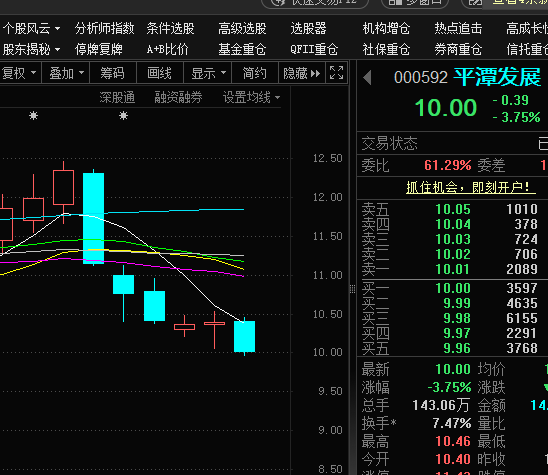
Task: Click the 总手 value 143.06万
Action: (441, 405)
